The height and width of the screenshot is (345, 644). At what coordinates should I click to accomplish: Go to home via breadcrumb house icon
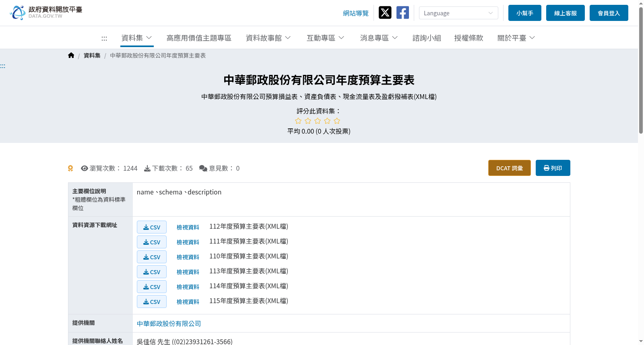pos(71,56)
